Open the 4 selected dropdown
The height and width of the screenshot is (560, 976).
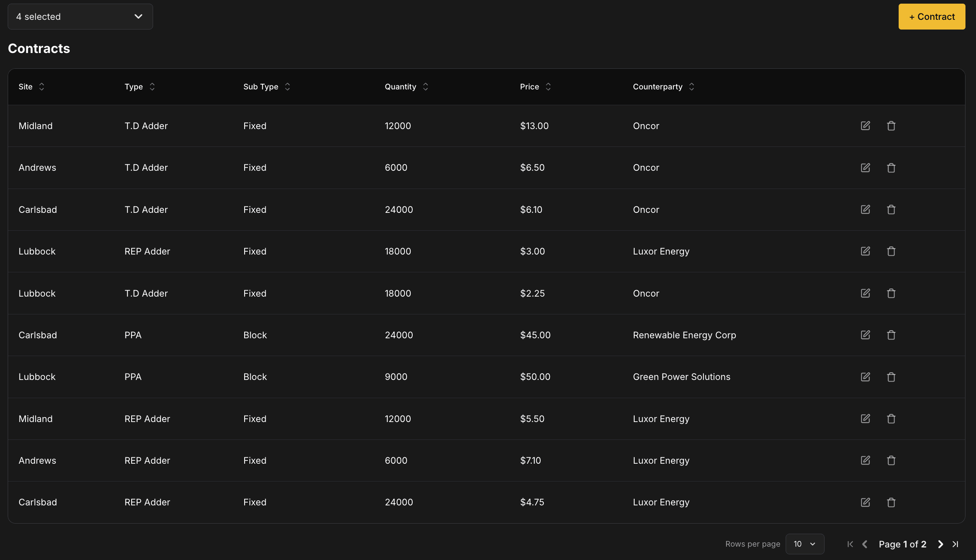(x=80, y=17)
